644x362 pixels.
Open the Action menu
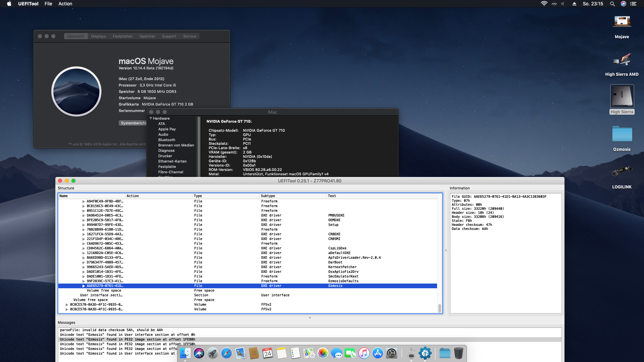65,4
